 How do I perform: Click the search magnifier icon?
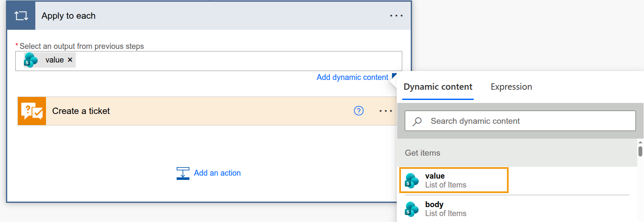(x=417, y=121)
